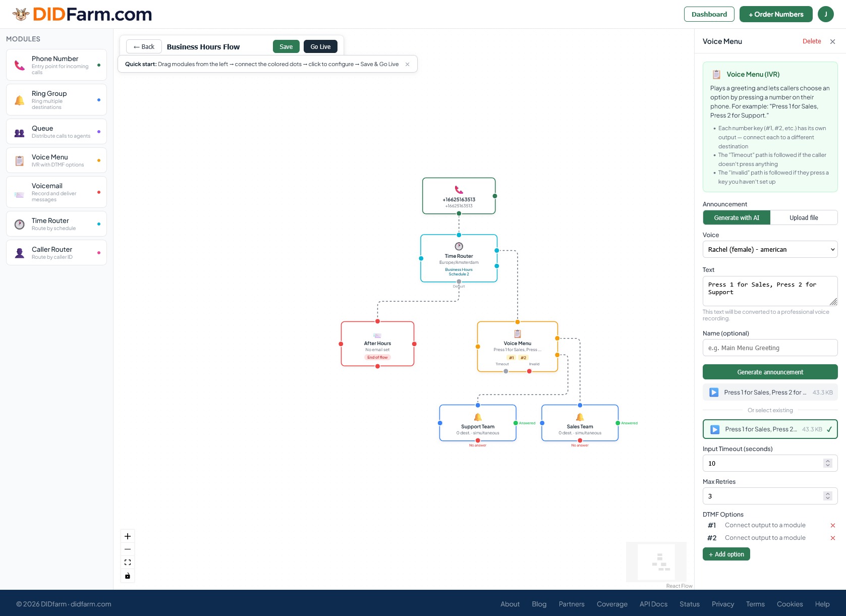Open API Docs in the footer menu

point(653,603)
